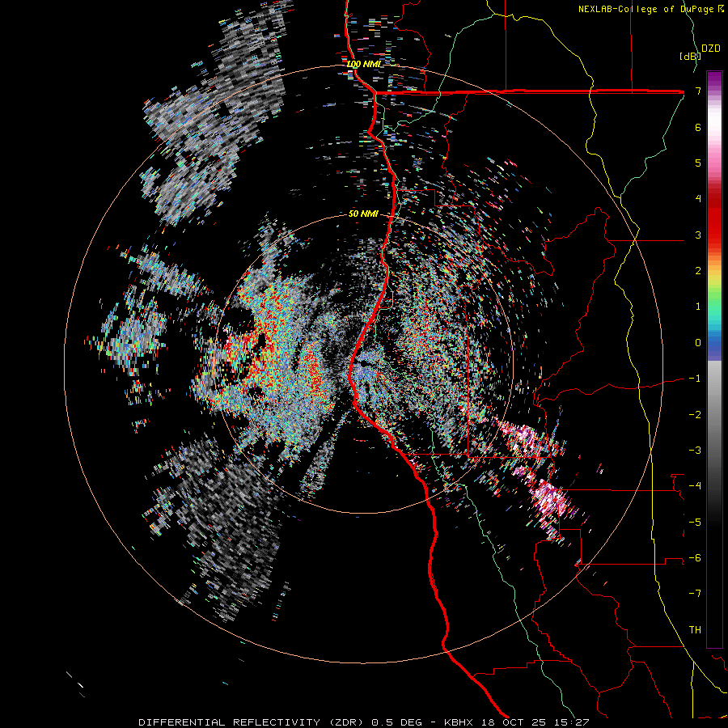Click the -5 value on the dB scale
This screenshot has width=728, height=728.
[x=695, y=523]
